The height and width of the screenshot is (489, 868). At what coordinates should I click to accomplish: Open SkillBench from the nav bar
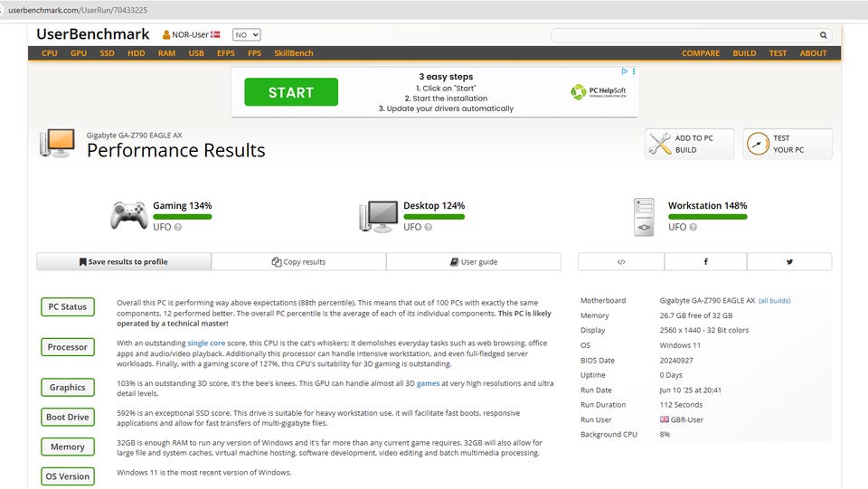point(293,53)
